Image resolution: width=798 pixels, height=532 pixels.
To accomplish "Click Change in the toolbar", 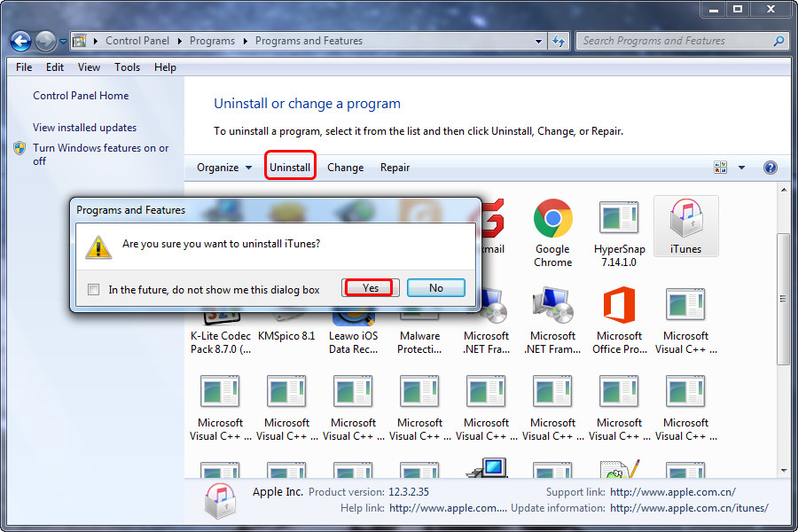I will coord(345,168).
